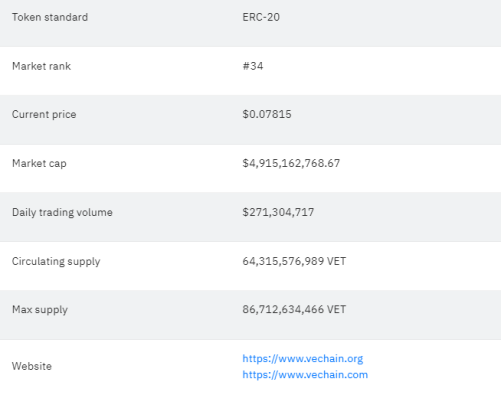Click the Circulating supply label
The image size is (501, 395).
click(56, 262)
